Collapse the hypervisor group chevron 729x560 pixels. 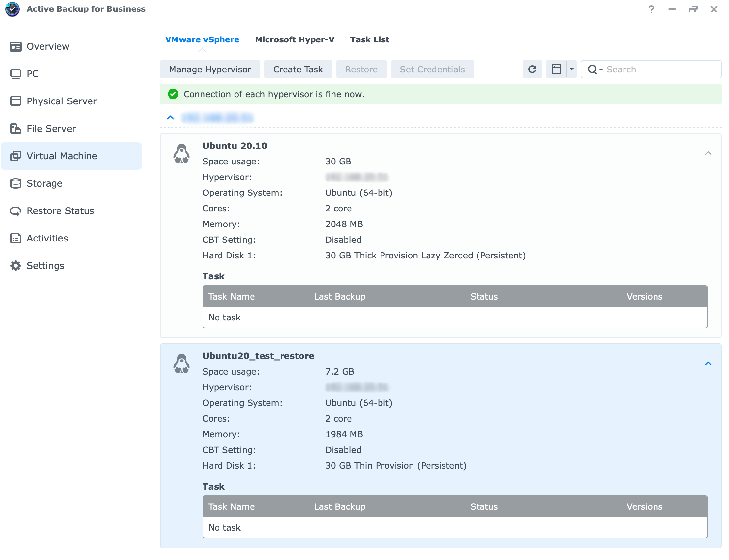170,117
